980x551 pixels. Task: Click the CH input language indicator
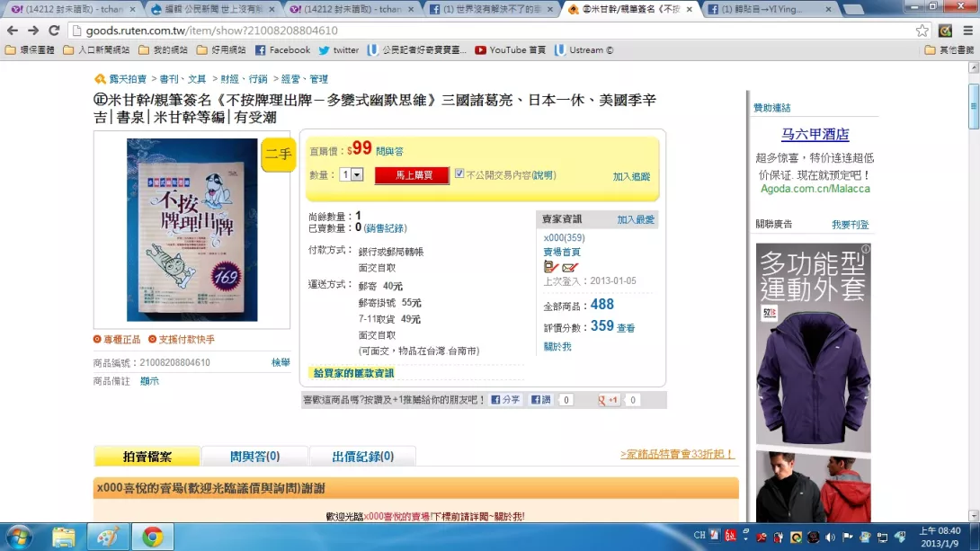click(699, 535)
